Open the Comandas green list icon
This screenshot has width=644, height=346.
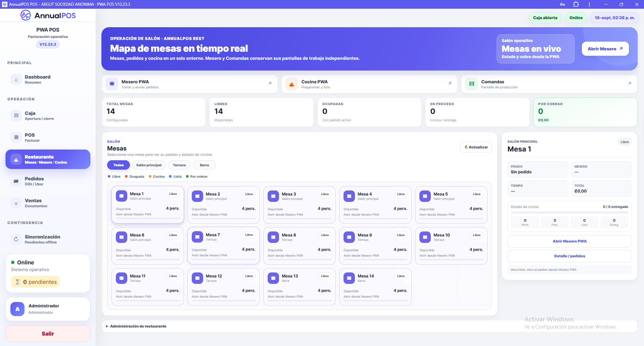pyautogui.click(x=471, y=84)
